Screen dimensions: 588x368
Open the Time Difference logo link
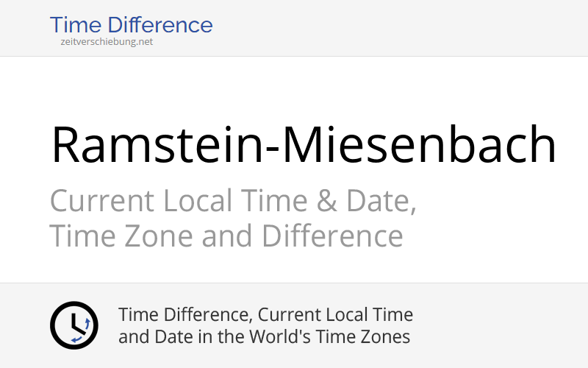131,26
